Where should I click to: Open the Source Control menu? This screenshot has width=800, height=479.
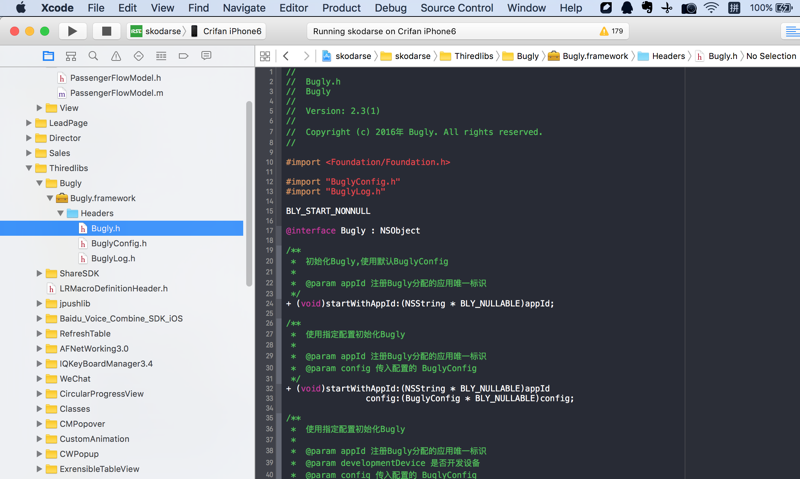457,8
